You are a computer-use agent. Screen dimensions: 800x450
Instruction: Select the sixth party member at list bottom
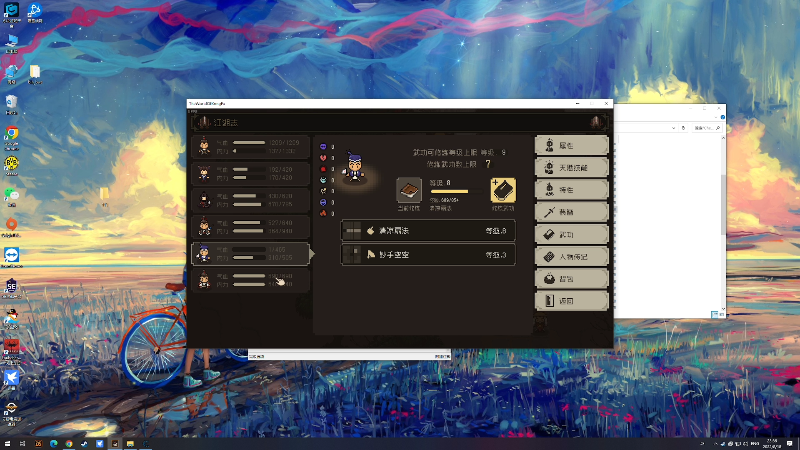[x=251, y=280]
